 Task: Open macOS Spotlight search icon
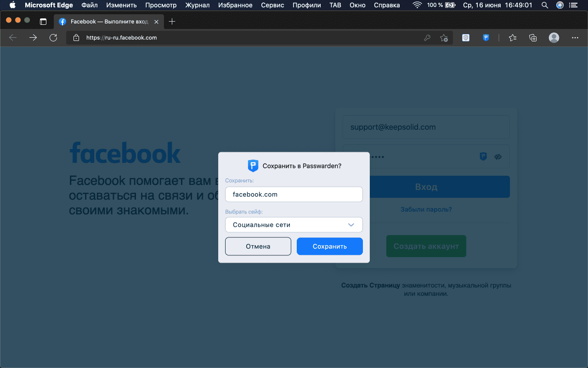pyautogui.click(x=544, y=5)
